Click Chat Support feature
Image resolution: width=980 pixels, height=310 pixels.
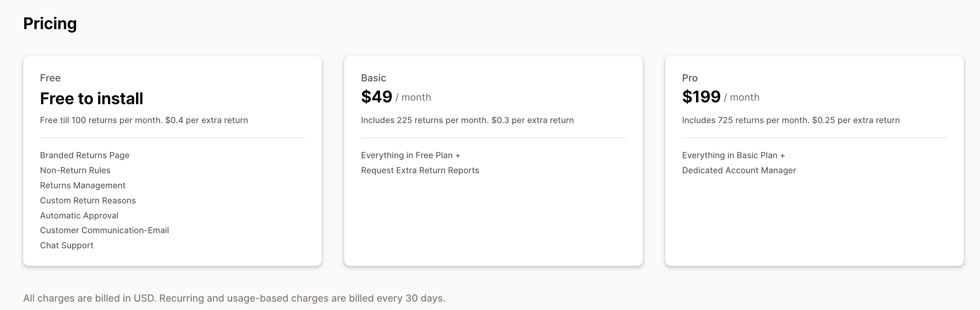67,245
